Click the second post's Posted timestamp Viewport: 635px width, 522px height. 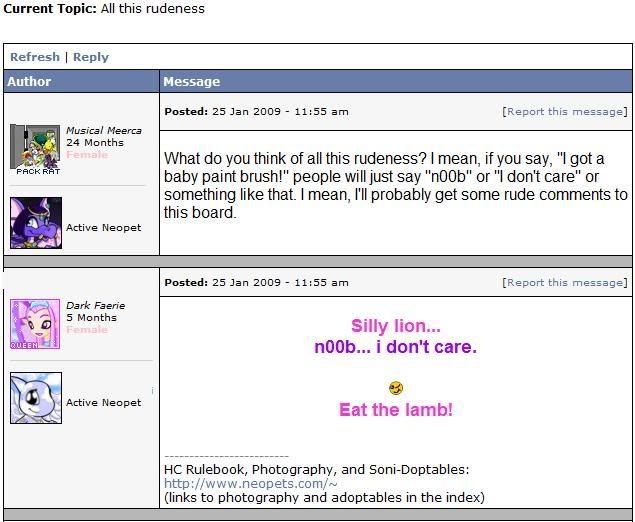coord(256,283)
